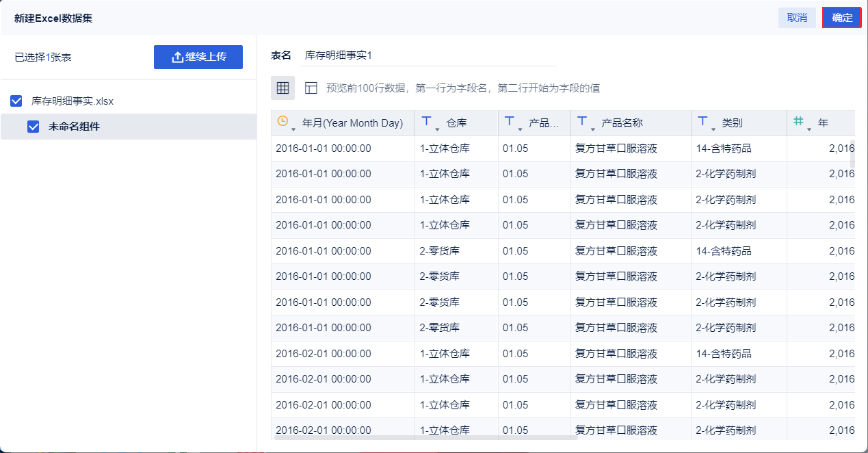Switch to grid table preview icon

(282, 88)
